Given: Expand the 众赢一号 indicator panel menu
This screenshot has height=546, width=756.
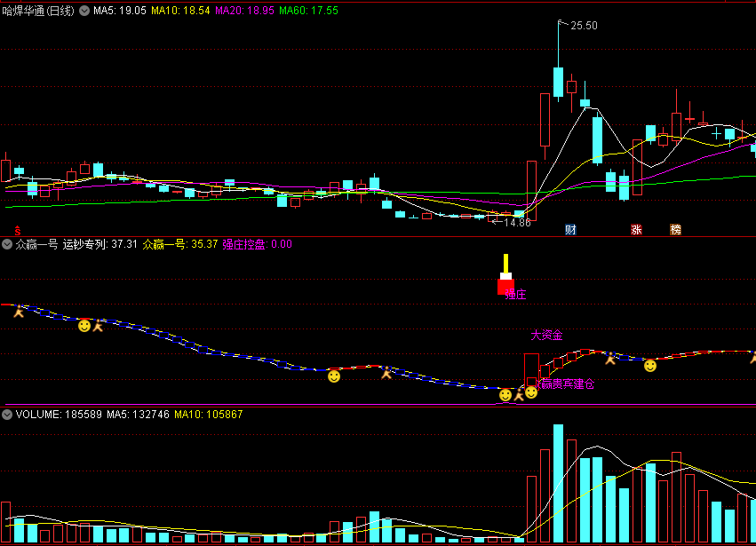Looking at the screenshot, I should [7, 244].
